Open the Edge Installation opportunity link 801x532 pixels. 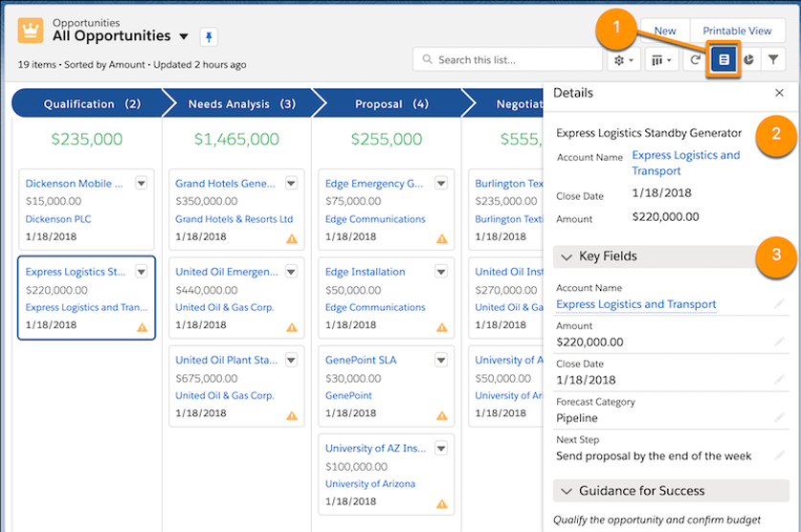click(x=365, y=272)
